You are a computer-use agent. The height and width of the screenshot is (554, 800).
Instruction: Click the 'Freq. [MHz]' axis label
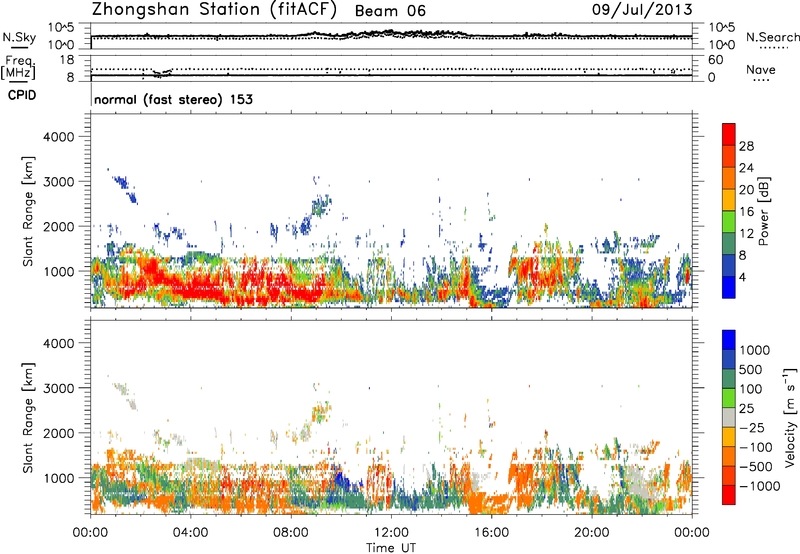tap(18, 67)
